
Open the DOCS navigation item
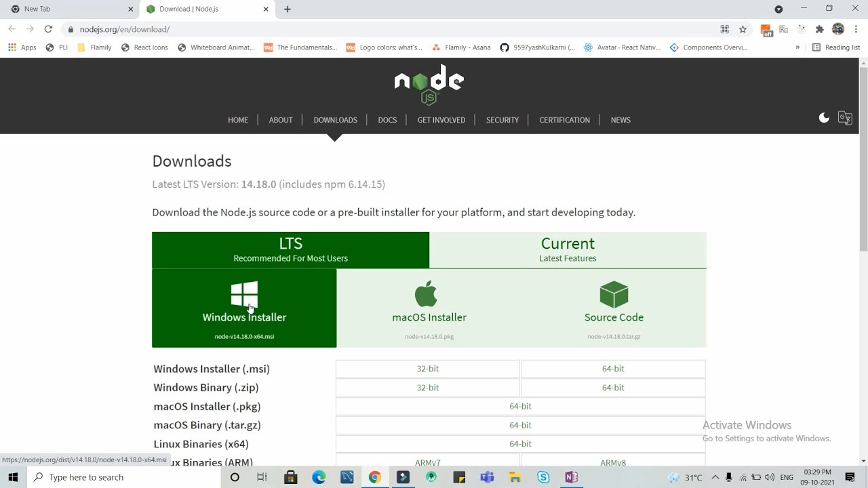point(387,120)
